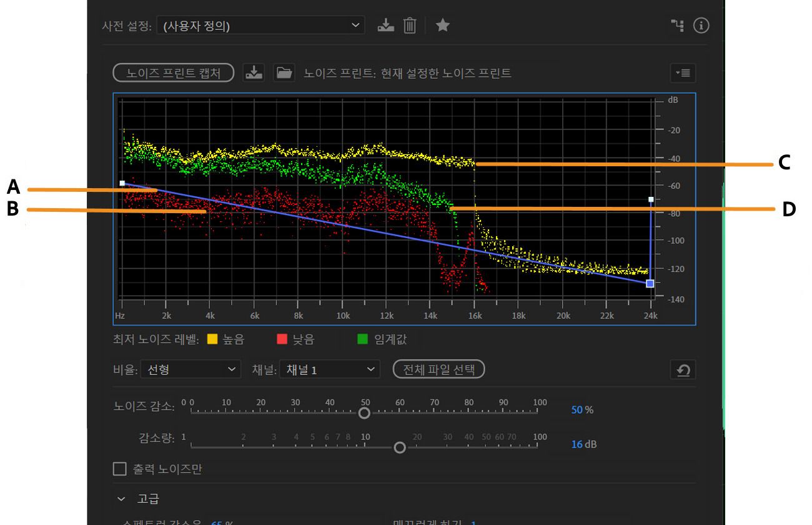Reset the noise floor curve
This screenshot has height=525, width=812.
click(x=683, y=370)
